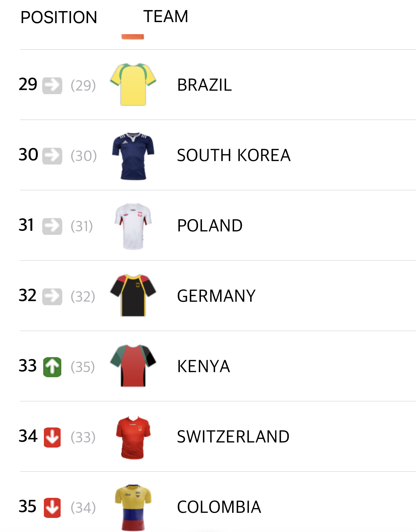
Task: Click Kenya's previous position (35)
Action: 83,367
